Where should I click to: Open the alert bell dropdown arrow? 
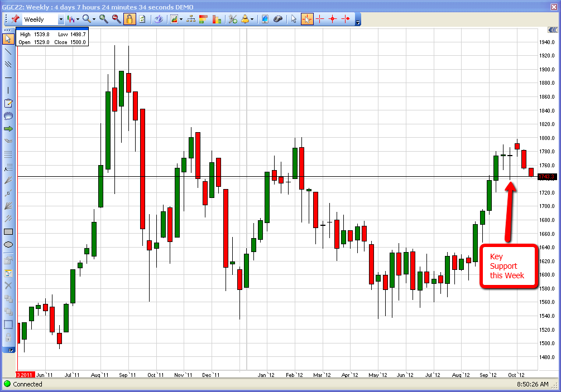(x=252, y=20)
